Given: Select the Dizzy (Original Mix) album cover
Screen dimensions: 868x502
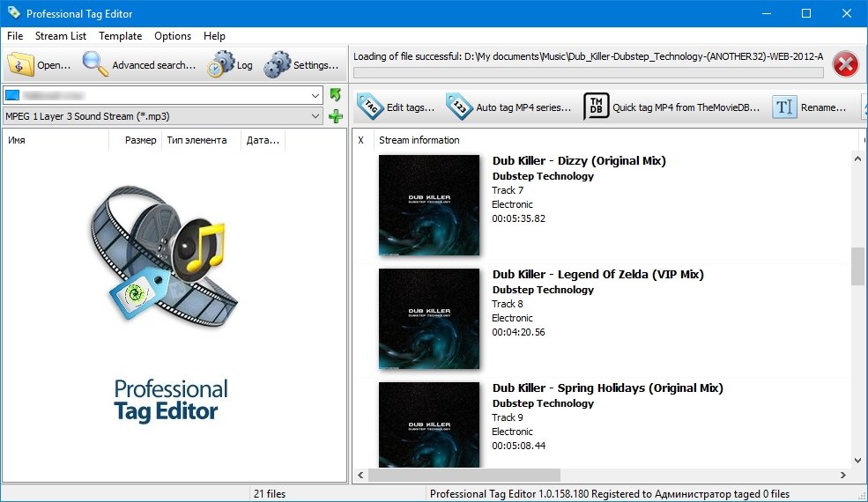Looking at the screenshot, I should pyautogui.click(x=429, y=205).
